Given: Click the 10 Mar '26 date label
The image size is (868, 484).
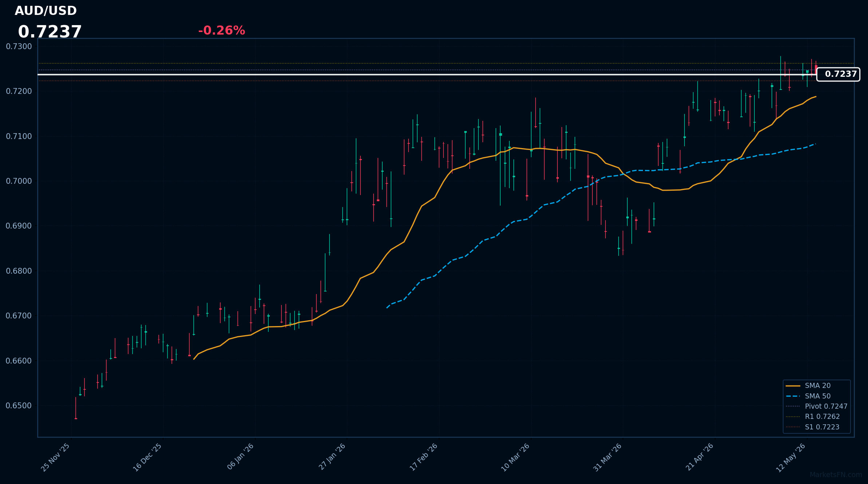Looking at the screenshot, I should (x=516, y=457).
